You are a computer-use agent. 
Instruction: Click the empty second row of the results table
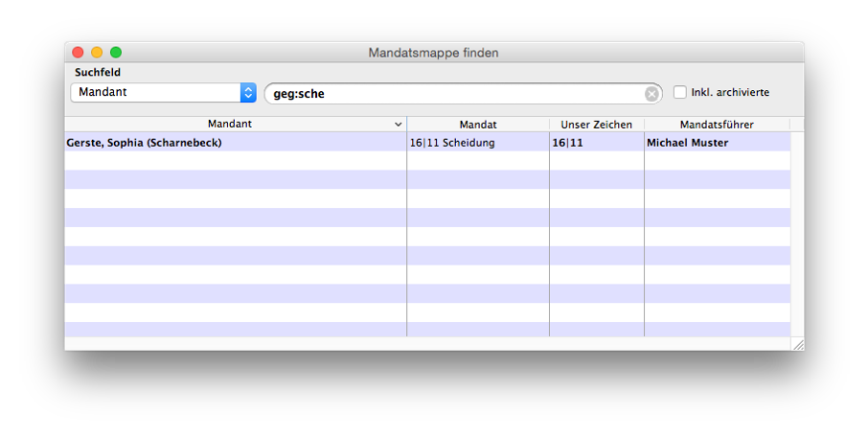point(427,161)
